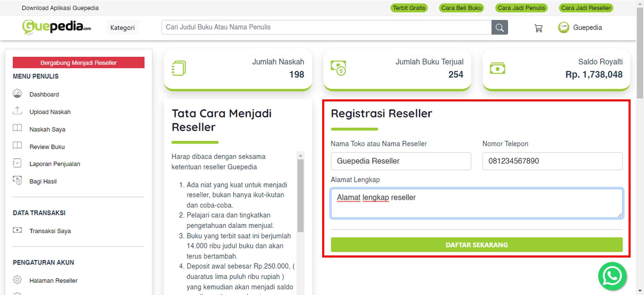Focus the book title search field

(326, 27)
